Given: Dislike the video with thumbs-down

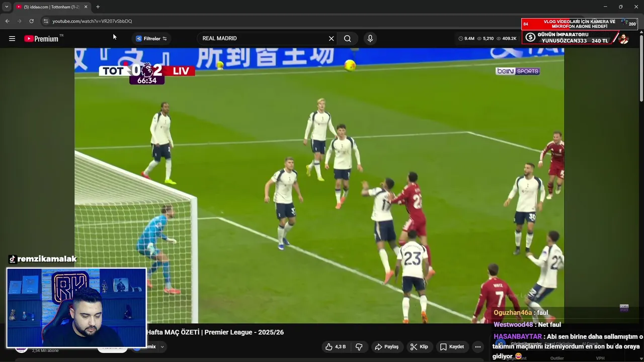Looking at the screenshot, I should 359,347.
